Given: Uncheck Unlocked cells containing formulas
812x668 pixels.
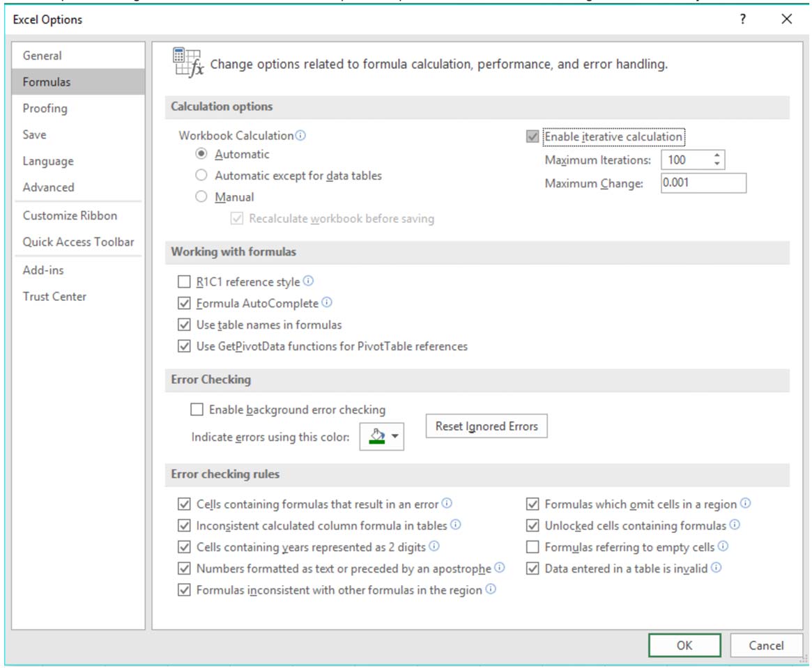Looking at the screenshot, I should point(533,526).
